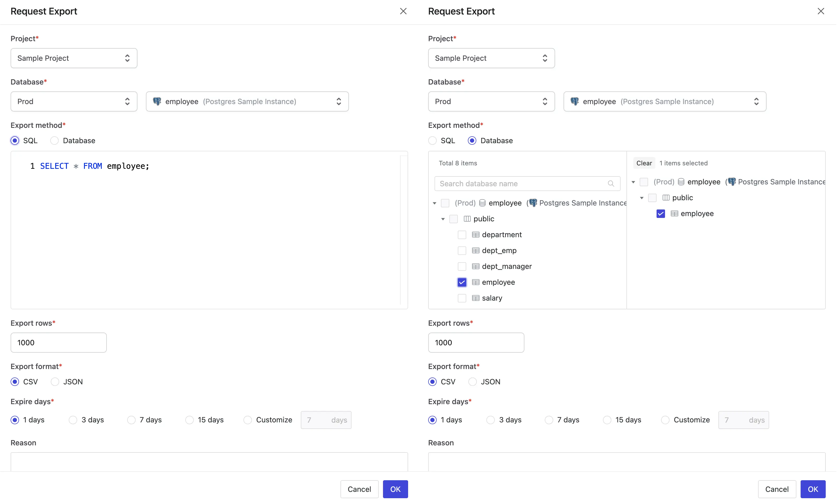The image size is (840, 504).
Task: Confirm right dialog with OK
Action: coord(813,489)
